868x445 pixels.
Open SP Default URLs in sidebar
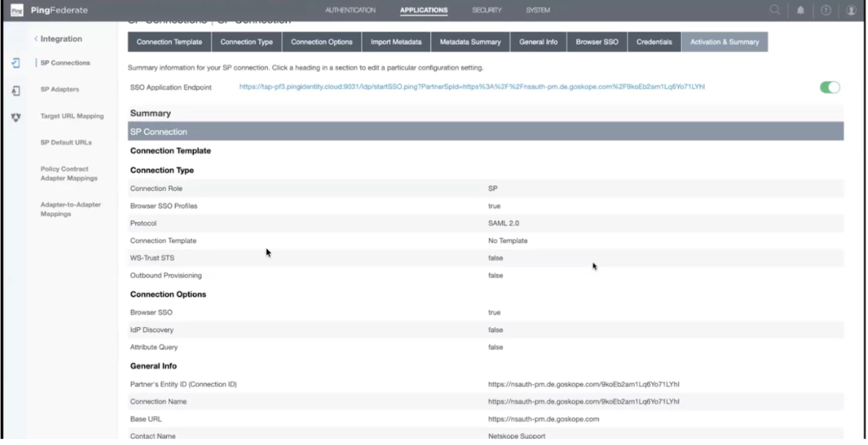coord(66,143)
